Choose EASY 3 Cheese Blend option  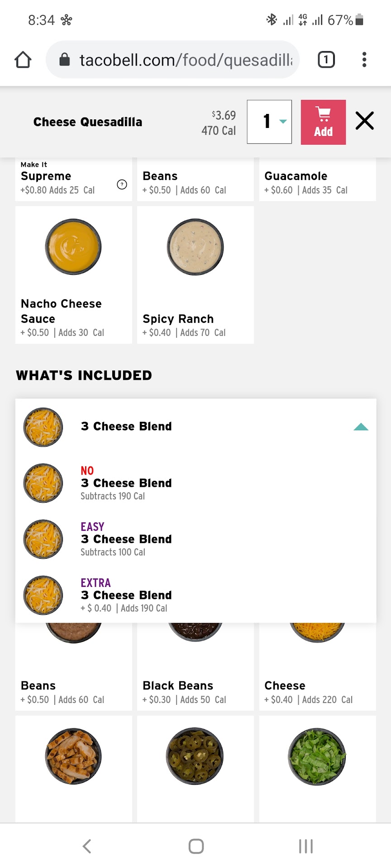click(126, 539)
